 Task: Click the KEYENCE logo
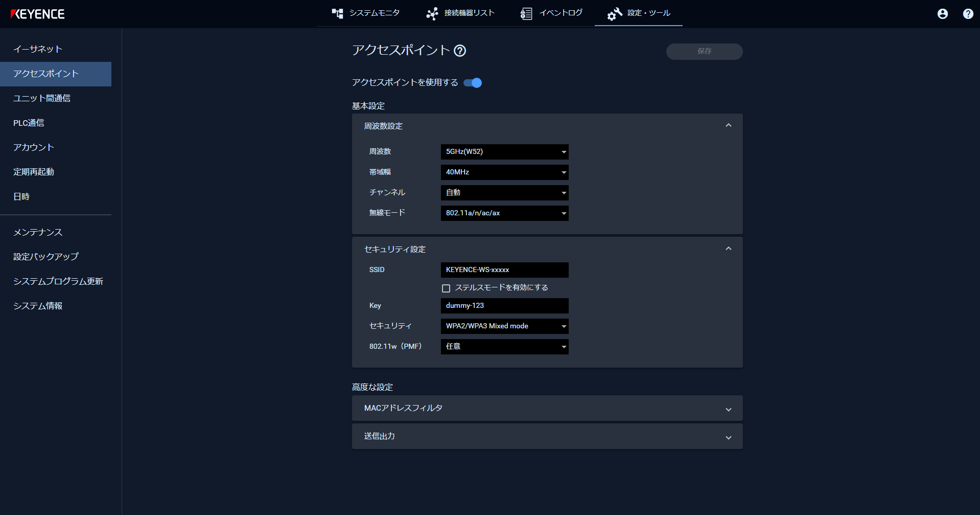38,14
